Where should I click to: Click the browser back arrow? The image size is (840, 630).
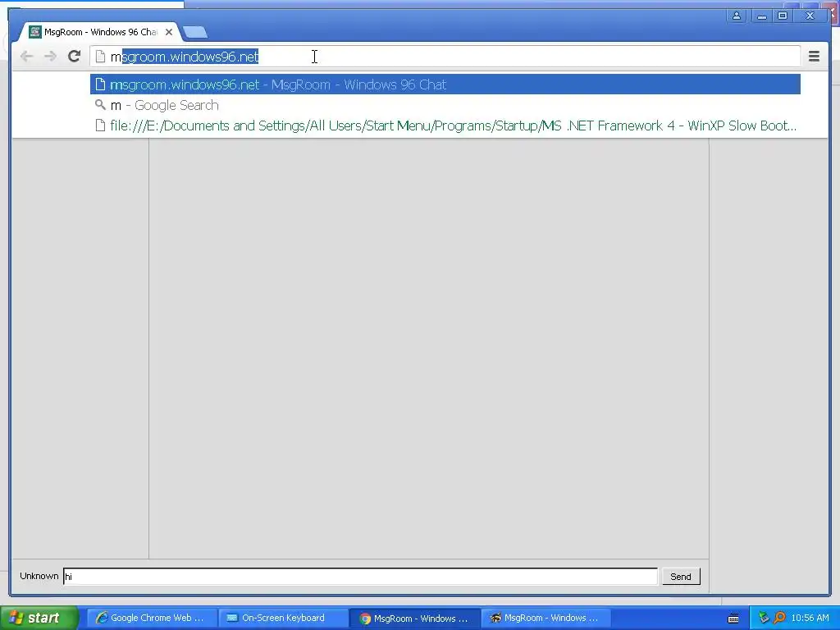pyautogui.click(x=26, y=57)
